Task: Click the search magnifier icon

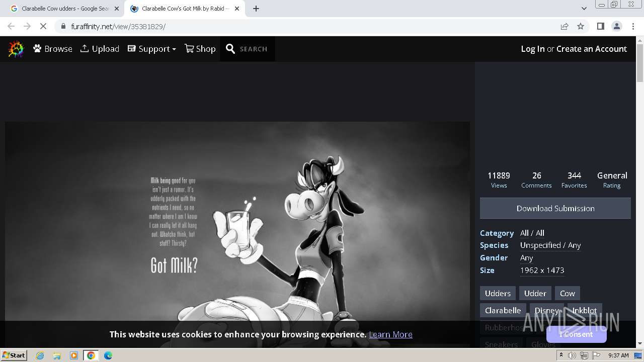Action: coord(230,49)
